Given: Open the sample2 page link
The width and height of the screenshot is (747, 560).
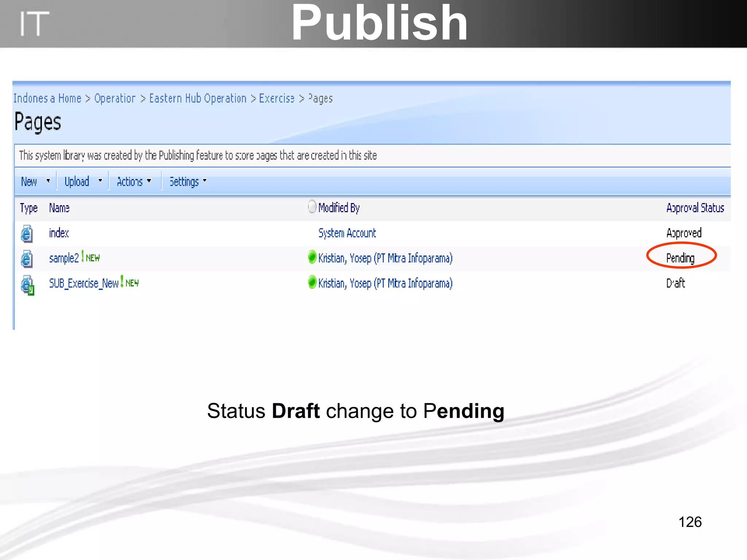Looking at the screenshot, I should (64, 258).
